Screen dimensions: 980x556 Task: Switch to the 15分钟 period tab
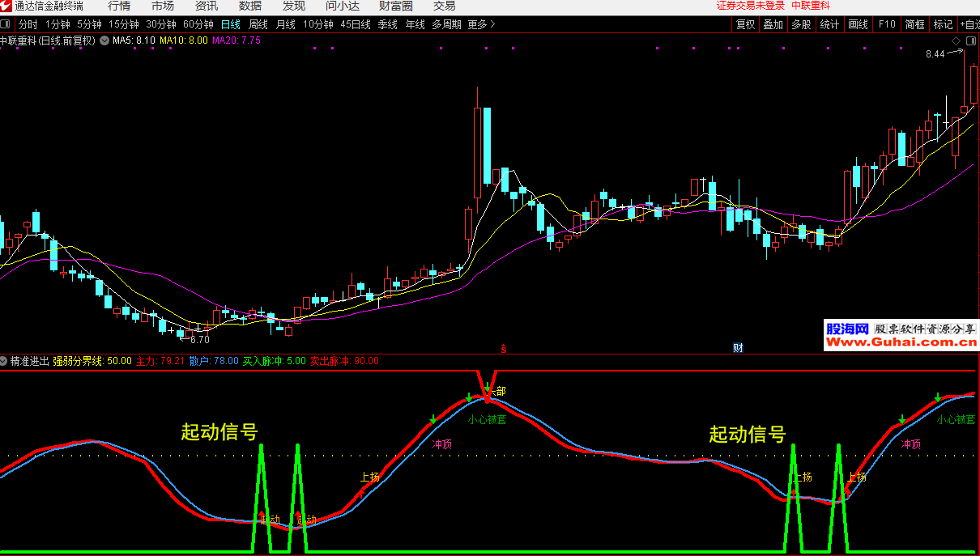[124, 24]
